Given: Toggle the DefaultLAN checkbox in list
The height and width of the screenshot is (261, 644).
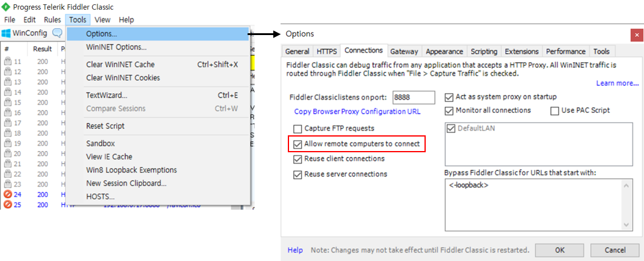Looking at the screenshot, I should click(x=451, y=129).
